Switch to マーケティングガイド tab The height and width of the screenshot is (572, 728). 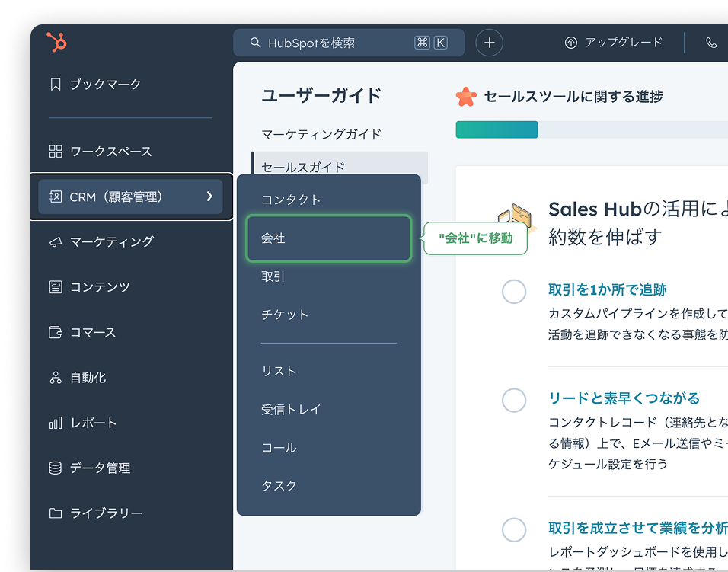tap(321, 134)
